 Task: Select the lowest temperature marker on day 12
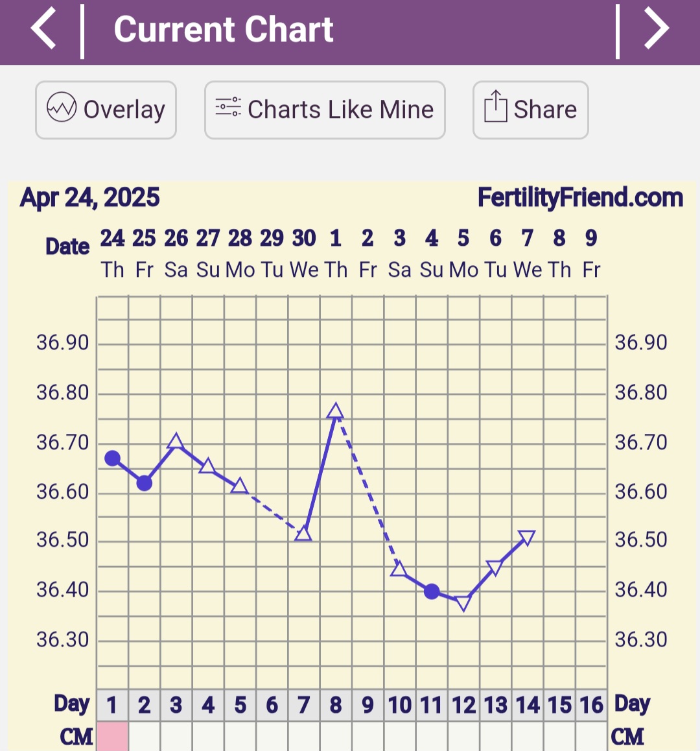tap(463, 603)
